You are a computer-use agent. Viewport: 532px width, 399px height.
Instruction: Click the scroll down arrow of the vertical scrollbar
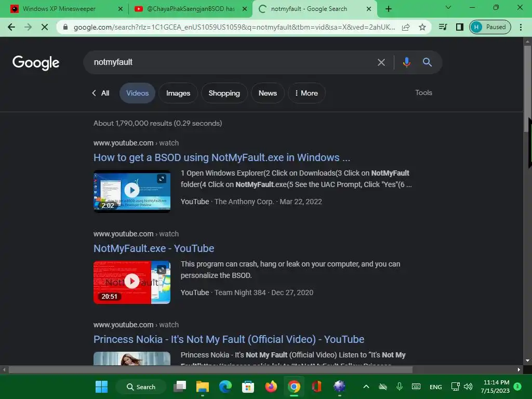coord(527,361)
